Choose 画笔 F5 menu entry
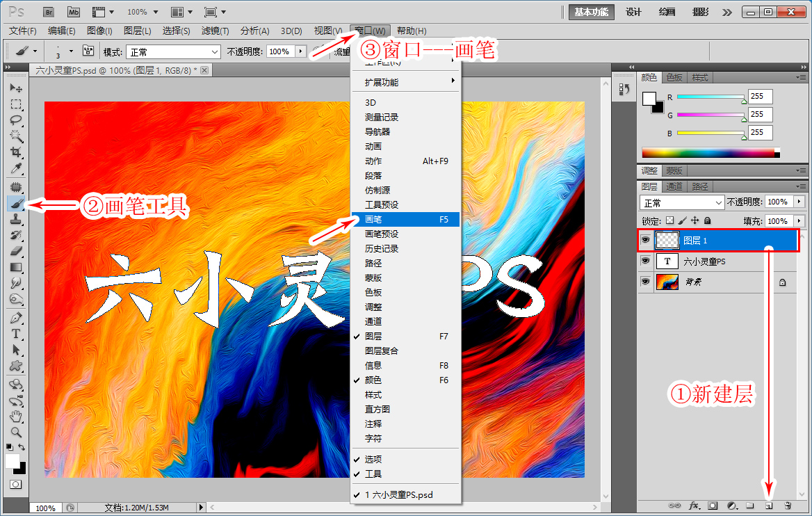Image resolution: width=812 pixels, height=516 pixels. 405,219
